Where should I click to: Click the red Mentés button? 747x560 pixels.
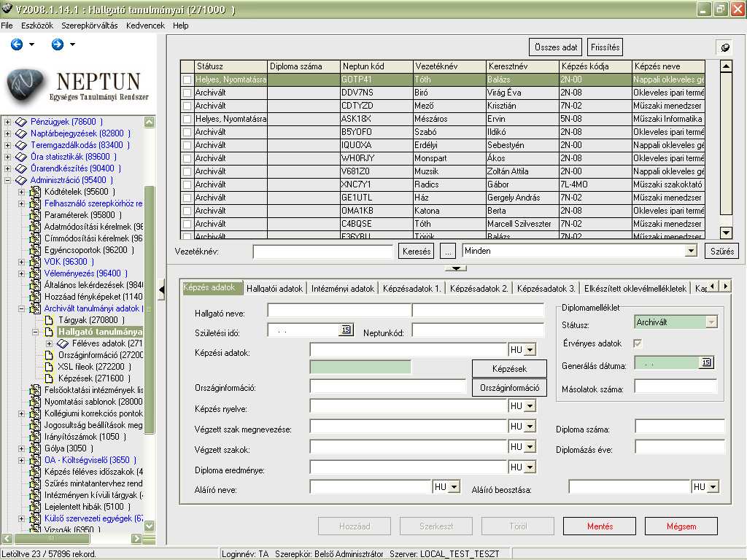pos(600,526)
